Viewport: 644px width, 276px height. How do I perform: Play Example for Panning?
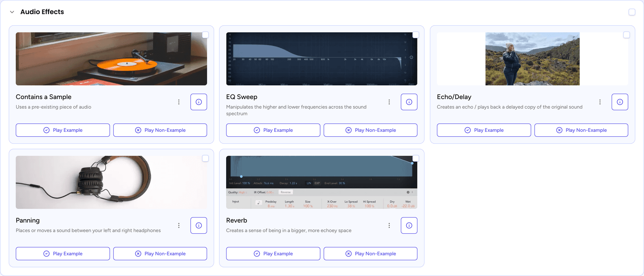point(63,254)
